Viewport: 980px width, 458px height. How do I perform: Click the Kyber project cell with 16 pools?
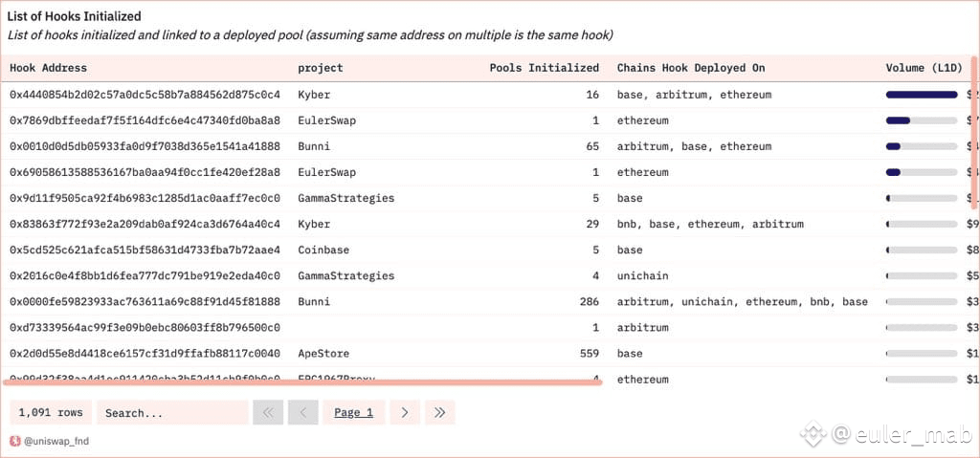(x=314, y=95)
